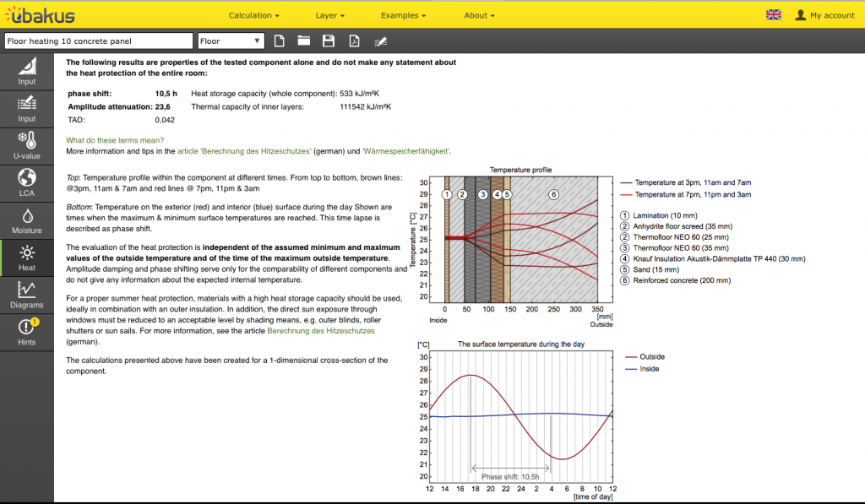
Task: Switch to the LCA globe section
Action: pyautogui.click(x=27, y=182)
